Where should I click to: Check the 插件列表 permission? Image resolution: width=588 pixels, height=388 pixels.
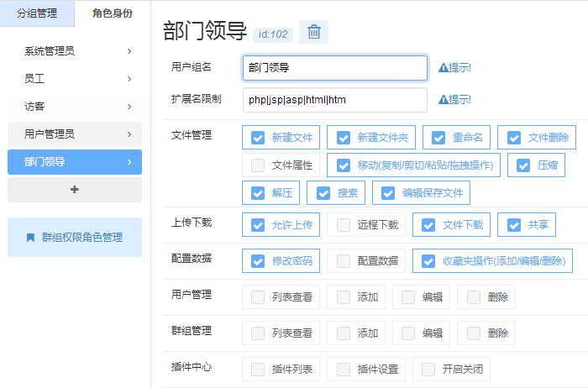coord(258,370)
